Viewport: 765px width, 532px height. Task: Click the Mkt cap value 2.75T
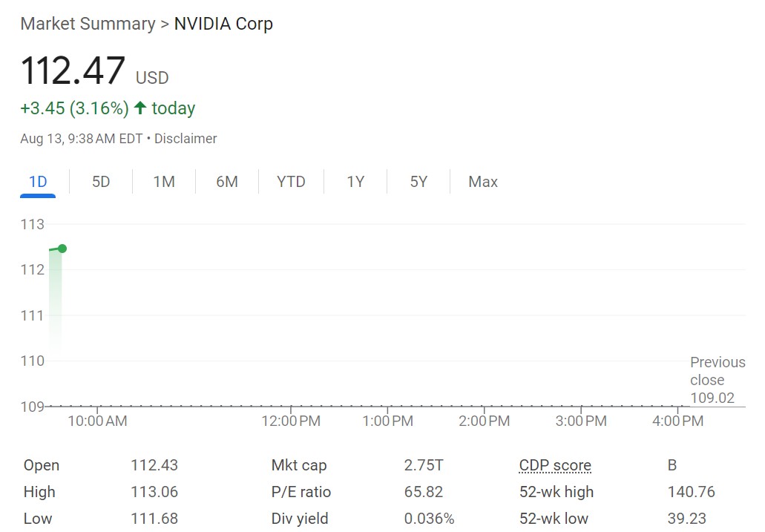click(424, 466)
